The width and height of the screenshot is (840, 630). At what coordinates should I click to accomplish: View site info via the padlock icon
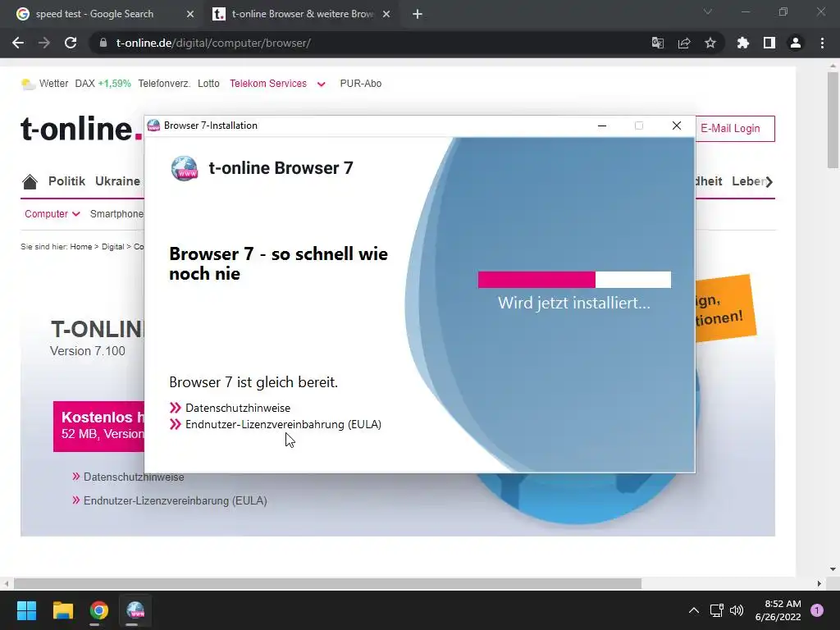click(103, 43)
